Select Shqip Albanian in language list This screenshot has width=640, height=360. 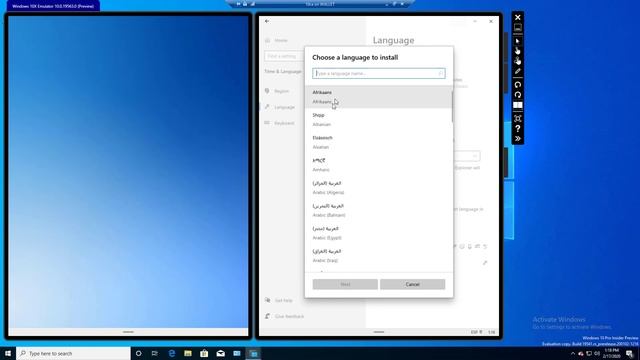click(x=378, y=120)
